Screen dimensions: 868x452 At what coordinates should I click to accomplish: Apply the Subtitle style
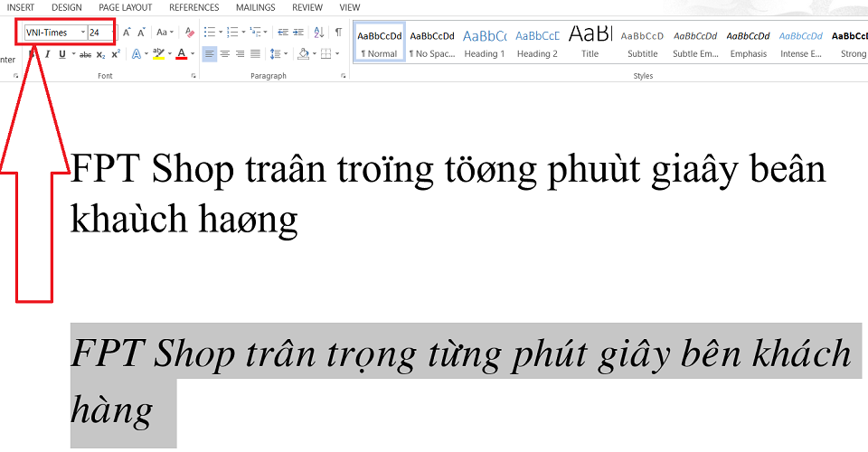tap(643, 42)
